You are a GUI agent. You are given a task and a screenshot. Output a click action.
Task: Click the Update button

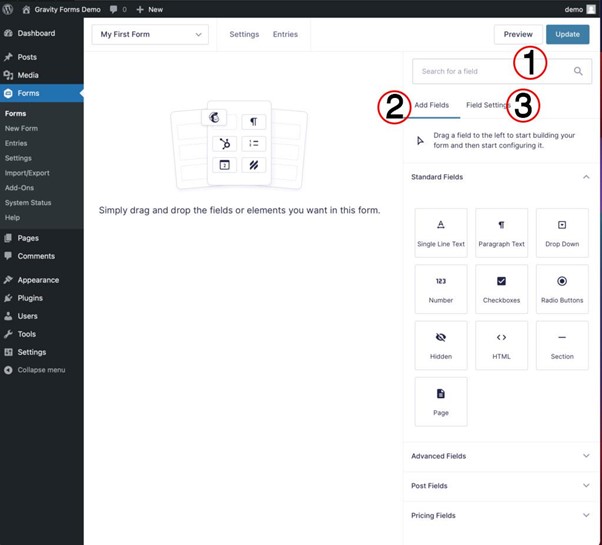pos(567,35)
